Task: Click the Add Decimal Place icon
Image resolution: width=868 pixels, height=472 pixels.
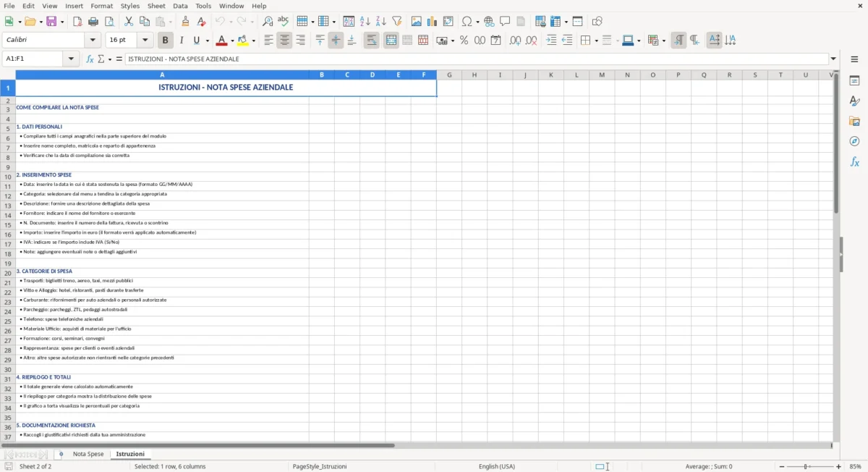Action: click(x=515, y=41)
